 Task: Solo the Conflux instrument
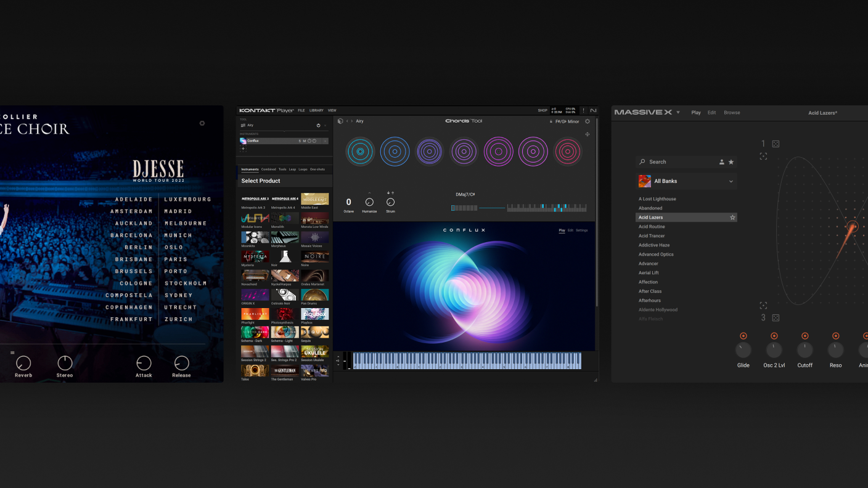click(x=300, y=141)
